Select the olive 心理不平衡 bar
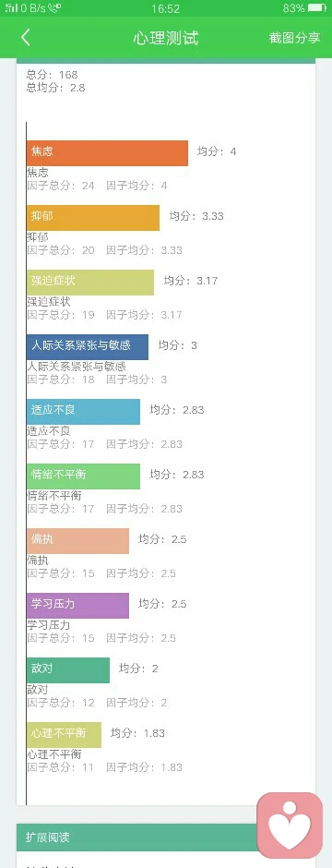This screenshot has width=332, height=868. 64,735
